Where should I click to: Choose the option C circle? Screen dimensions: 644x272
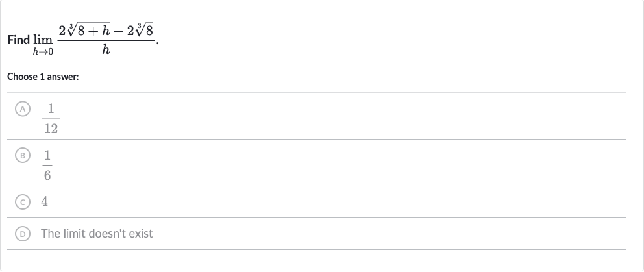coord(23,202)
